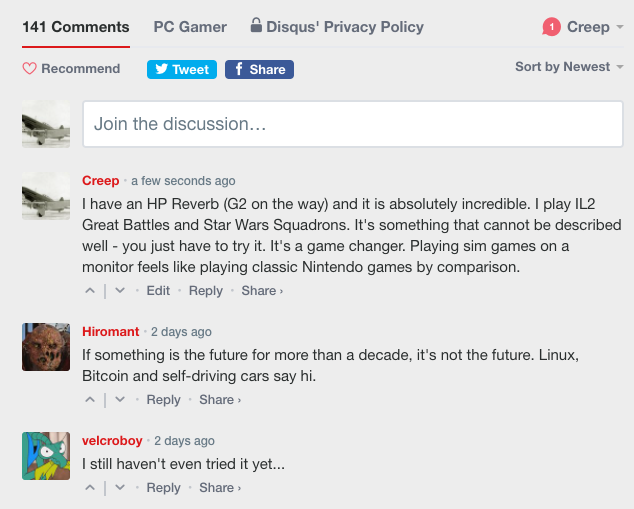Screen dimensions: 634x509
Task: Reply to velcroboy's comment
Action: [163, 488]
